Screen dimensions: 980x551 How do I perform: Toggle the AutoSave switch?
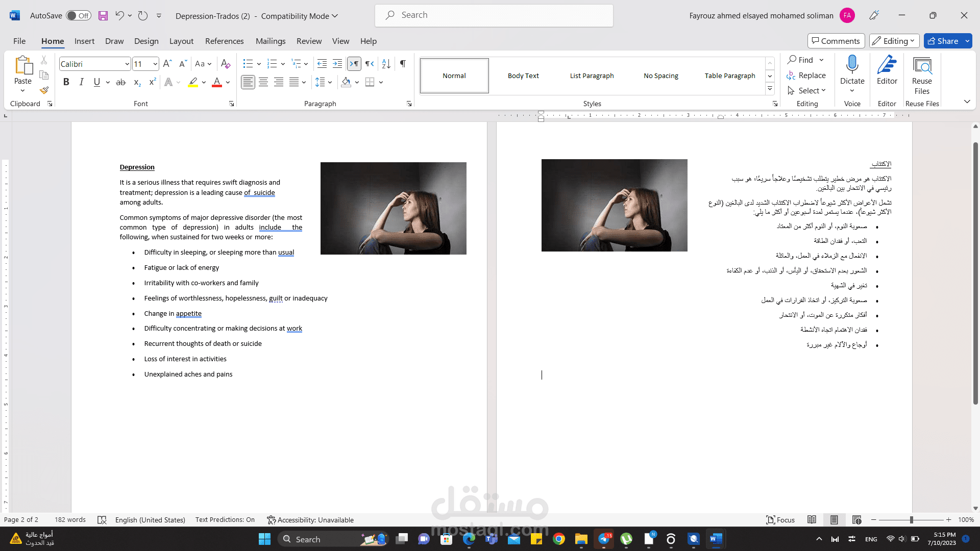tap(79, 16)
